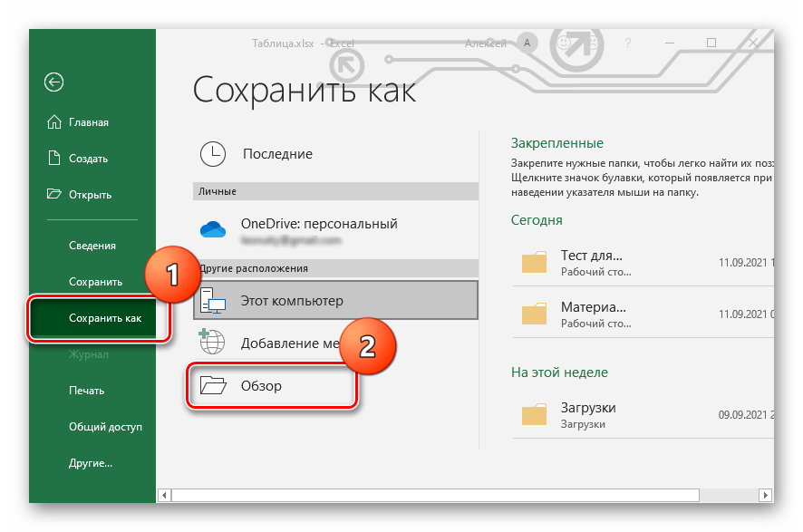Image resolution: width=803 pixels, height=532 pixels.
Task: Click the Этот компьютер monitor icon
Action: click(x=214, y=300)
